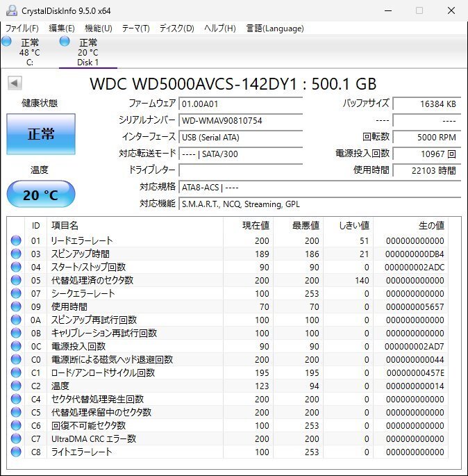Switch to the C: 48 °C disk tab
Image resolution: width=468 pixels, height=476 pixels.
(30, 52)
